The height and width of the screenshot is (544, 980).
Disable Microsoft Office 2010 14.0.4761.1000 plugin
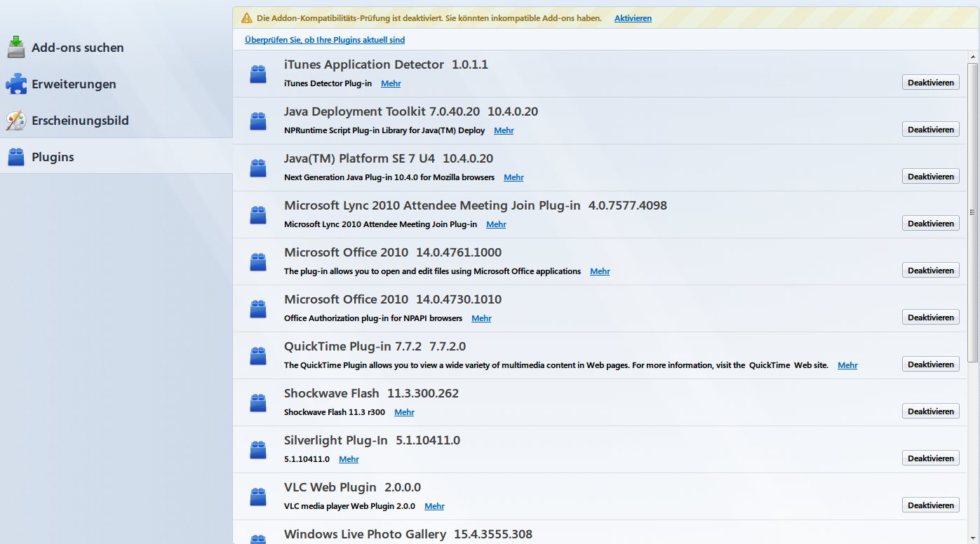(x=930, y=270)
